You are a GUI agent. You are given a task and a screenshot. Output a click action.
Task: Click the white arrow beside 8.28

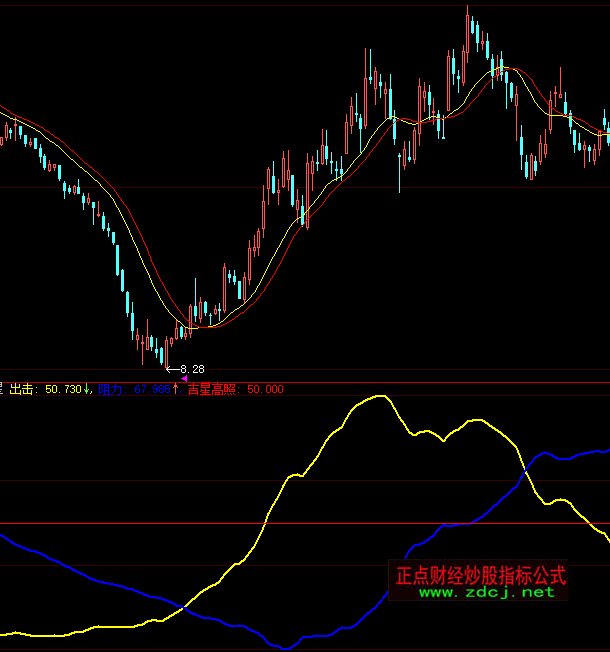[171, 369]
